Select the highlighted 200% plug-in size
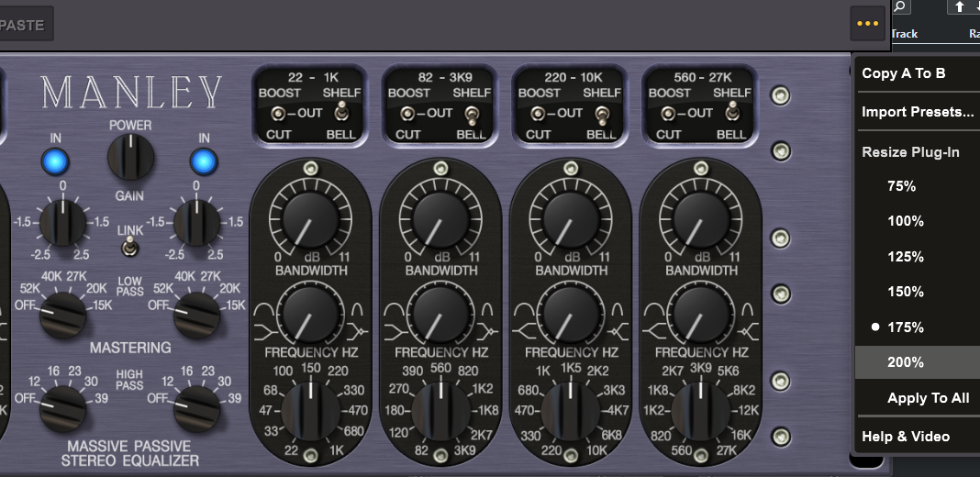This screenshot has width=980, height=477. coord(918,362)
